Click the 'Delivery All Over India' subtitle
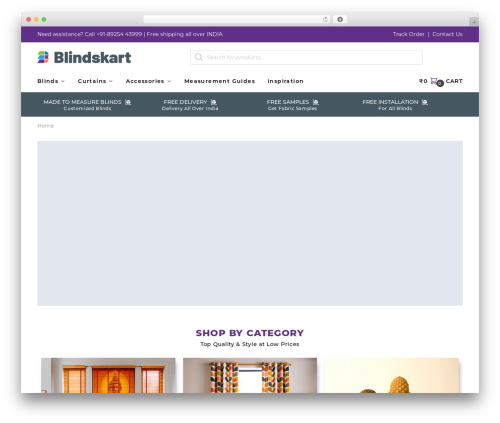Screen dimensions: 500x423 (x=190, y=108)
